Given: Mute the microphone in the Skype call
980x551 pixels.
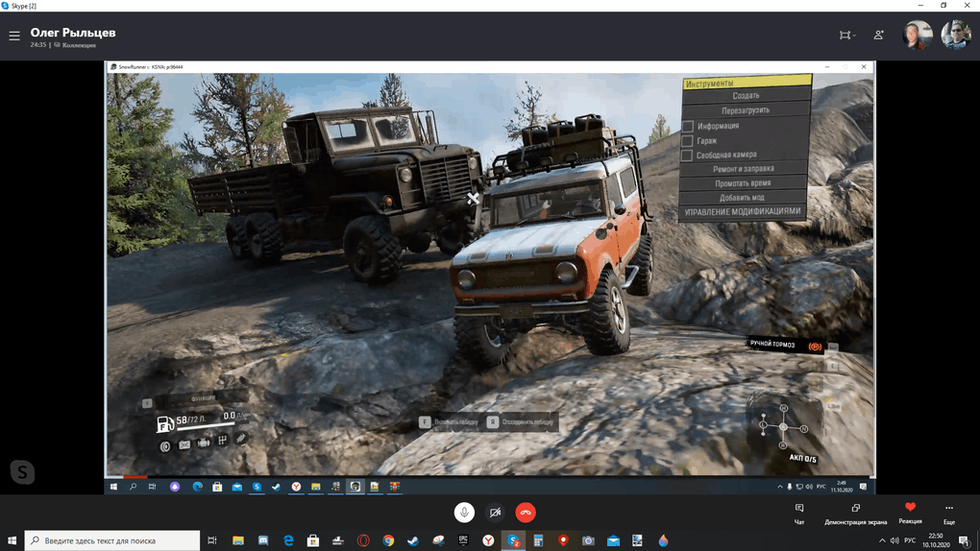Looking at the screenshot, I should pos(464,513).
